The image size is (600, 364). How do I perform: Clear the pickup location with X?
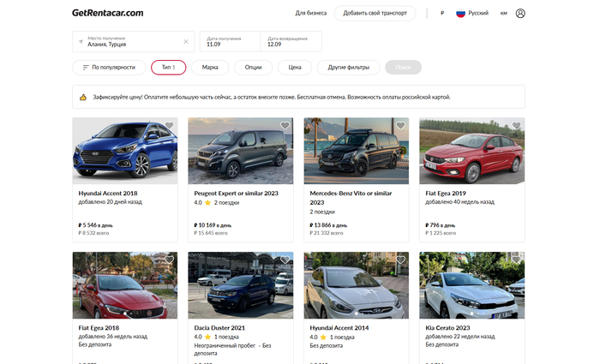point(186,42)
